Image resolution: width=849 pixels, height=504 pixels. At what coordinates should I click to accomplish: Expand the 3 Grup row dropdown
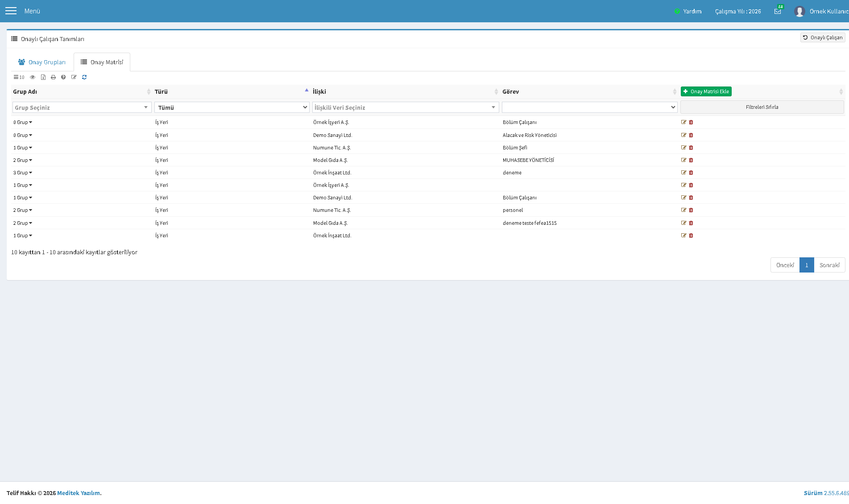tap(23, 173)
